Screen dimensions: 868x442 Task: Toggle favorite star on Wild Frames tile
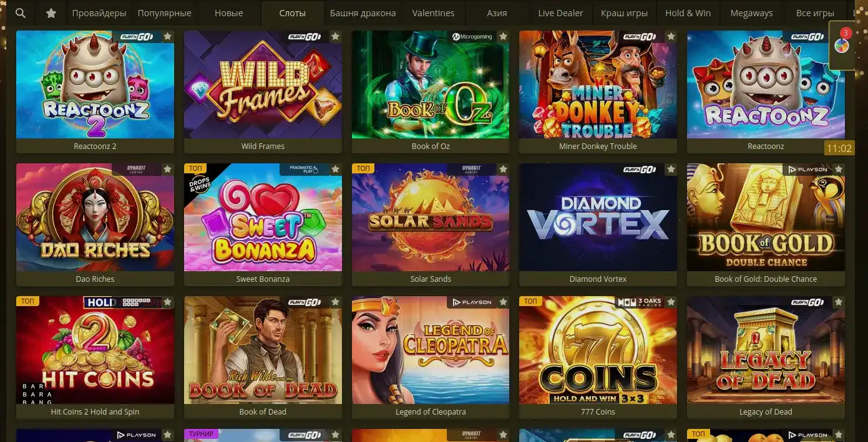pos(335,37)
